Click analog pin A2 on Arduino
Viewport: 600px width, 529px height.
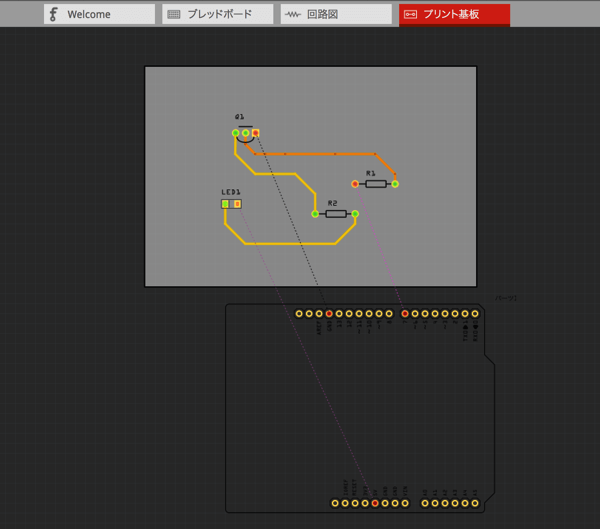[445, 503]
